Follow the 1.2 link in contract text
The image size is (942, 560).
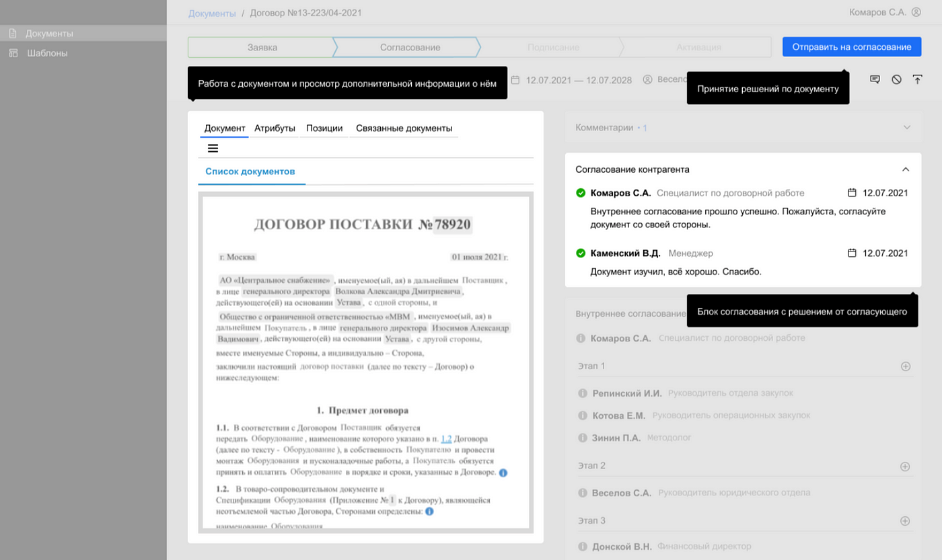(445, 438)
